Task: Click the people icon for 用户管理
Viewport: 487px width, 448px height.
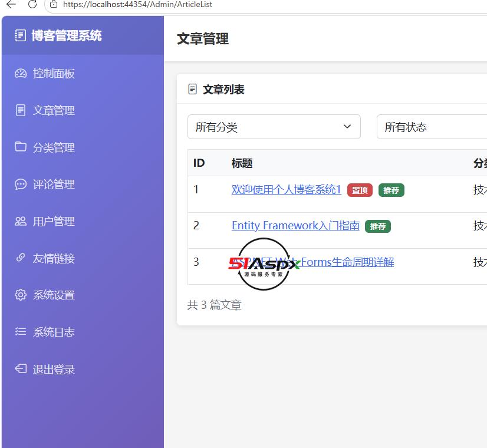Action: click(x=21, y=221)
